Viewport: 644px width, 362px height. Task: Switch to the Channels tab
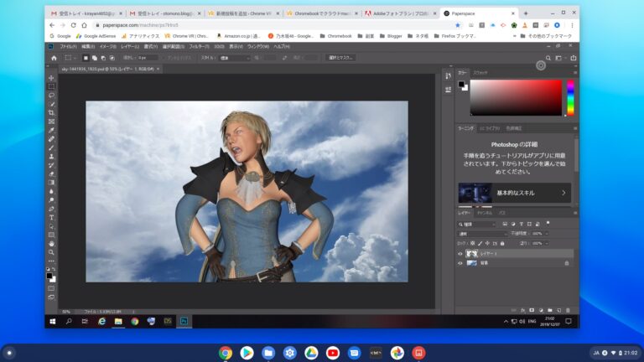485,213
